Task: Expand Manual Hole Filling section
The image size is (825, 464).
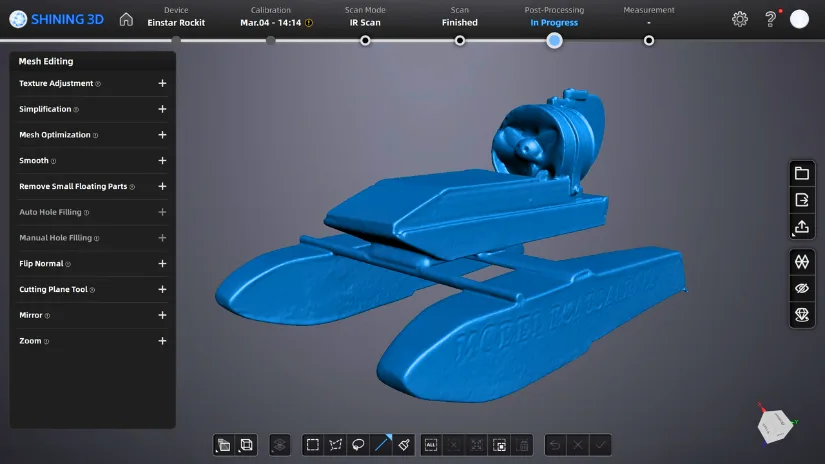Action: [x=162, y=238]
